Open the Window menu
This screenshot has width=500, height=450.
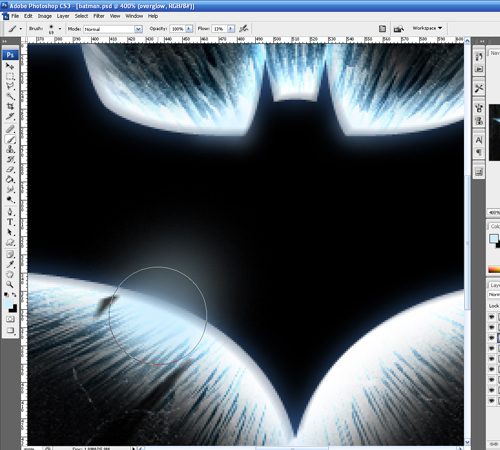point(134,16)
